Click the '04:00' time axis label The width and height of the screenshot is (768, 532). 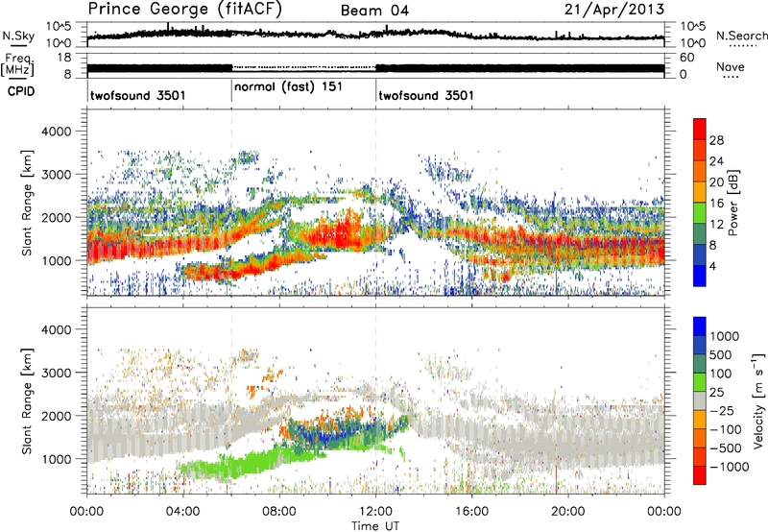pos(182,512)
